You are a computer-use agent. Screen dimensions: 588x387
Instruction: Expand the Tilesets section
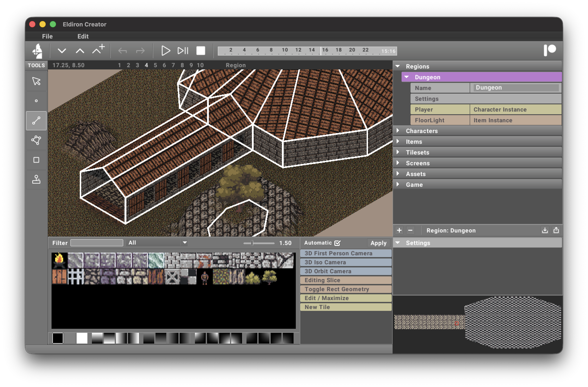point(398,152)
